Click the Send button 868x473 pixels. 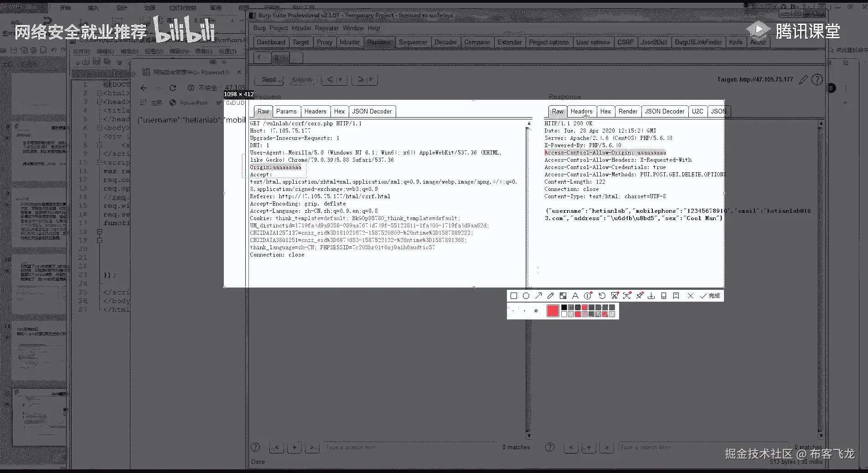point(269,80)
